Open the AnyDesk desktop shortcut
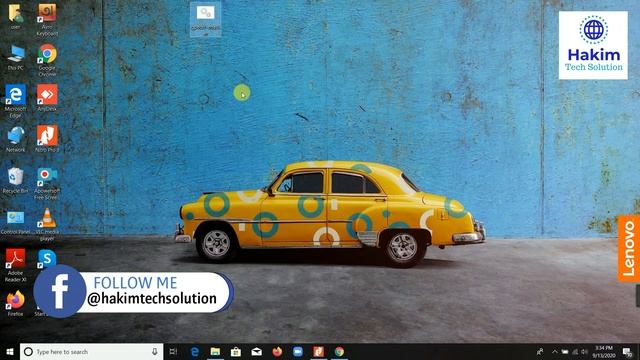 pyautogui.click(x=47, y=98)
